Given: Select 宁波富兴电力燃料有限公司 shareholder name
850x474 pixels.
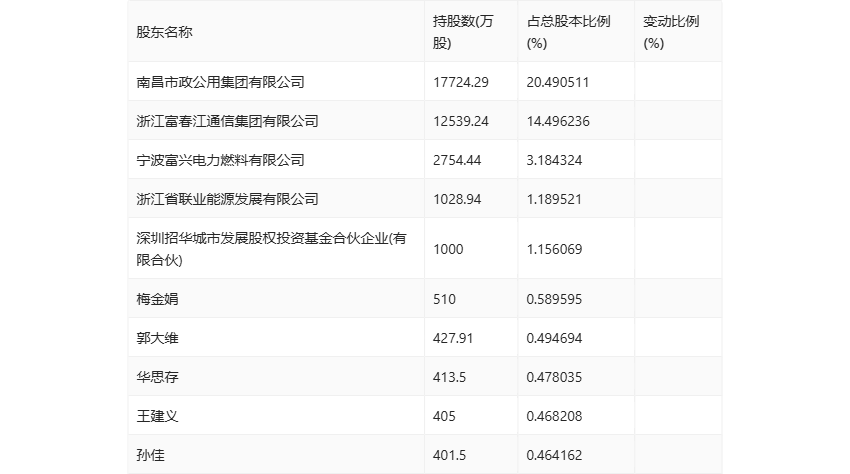Looking at the screenshot, I should click(220, 160).
